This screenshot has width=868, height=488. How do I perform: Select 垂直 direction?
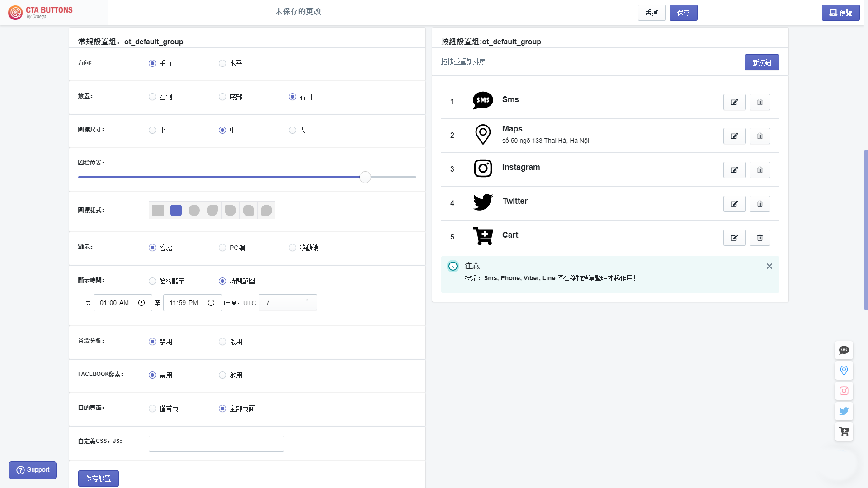tap(152, 63)
